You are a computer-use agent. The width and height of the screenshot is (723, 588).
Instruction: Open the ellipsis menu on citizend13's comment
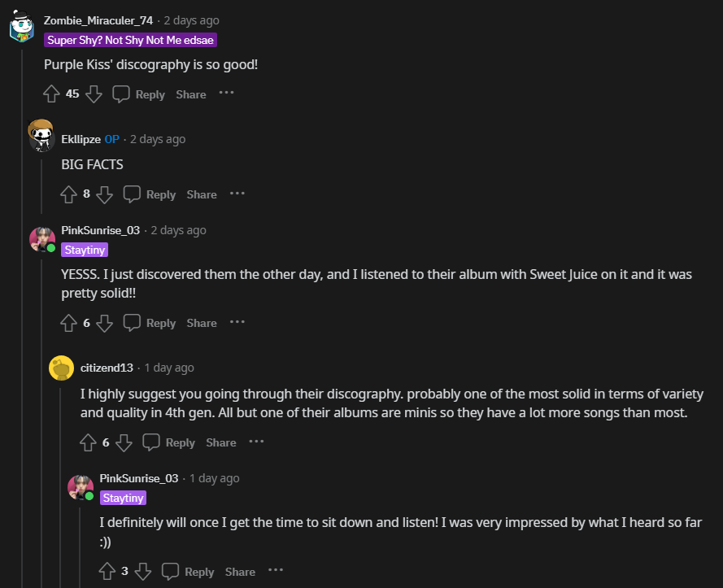click(256, 442)
